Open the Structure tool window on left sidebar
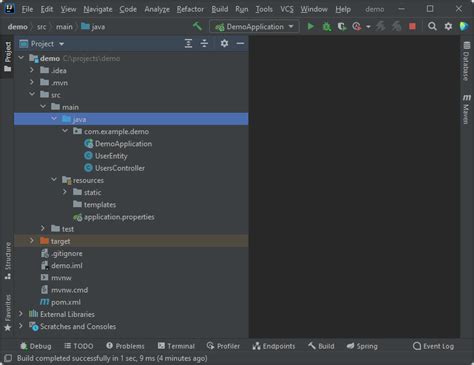The height and width of the screenshot is (365, 474). click(x=8, y=261)
